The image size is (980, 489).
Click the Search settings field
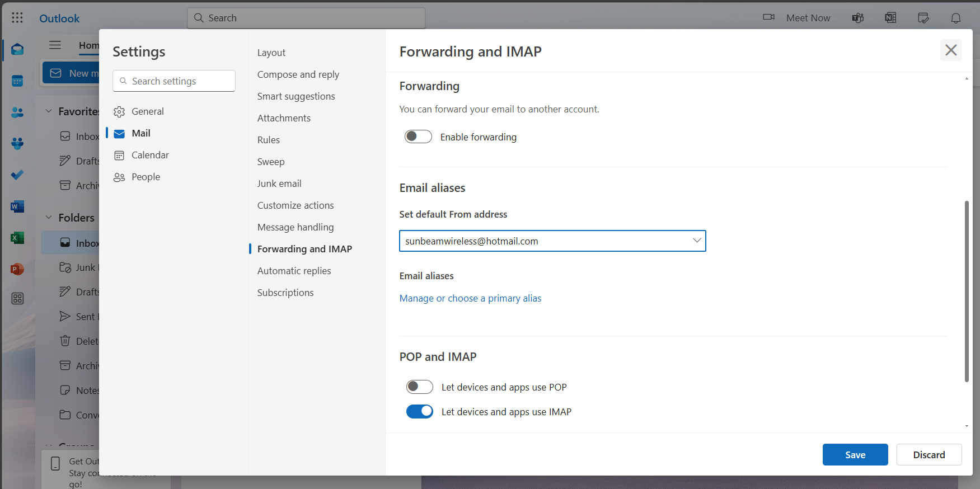click(174, 81)
